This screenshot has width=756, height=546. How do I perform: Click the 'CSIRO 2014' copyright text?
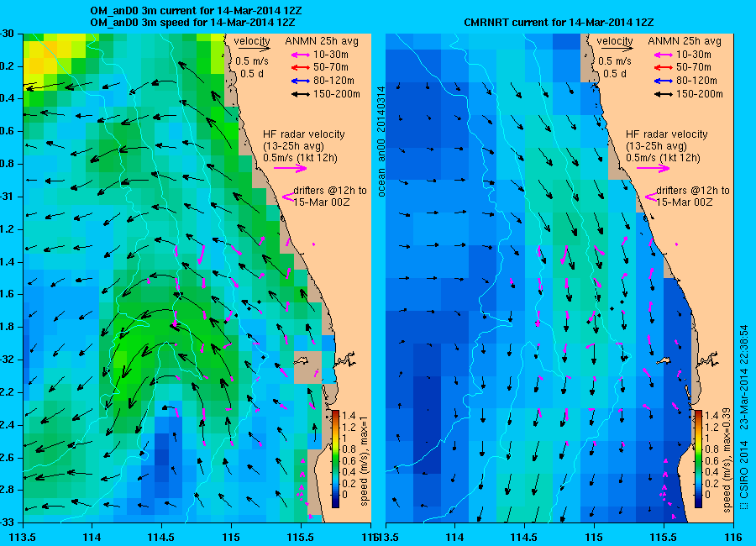744,471
